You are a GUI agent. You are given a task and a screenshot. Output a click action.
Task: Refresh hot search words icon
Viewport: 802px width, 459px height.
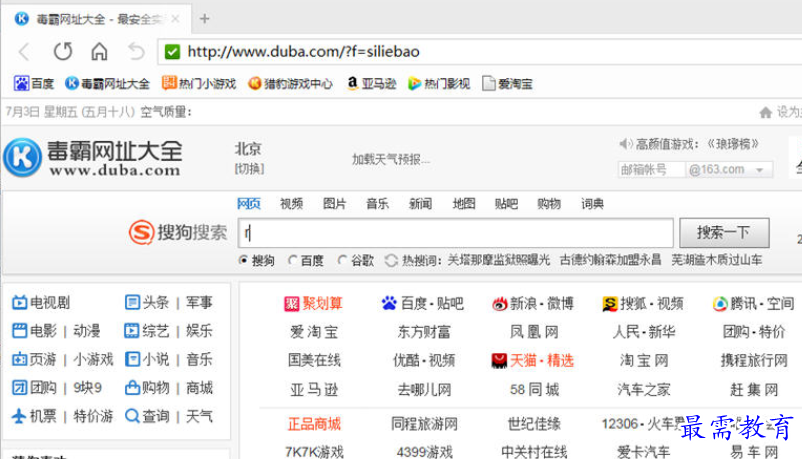(x=391, y=260)
